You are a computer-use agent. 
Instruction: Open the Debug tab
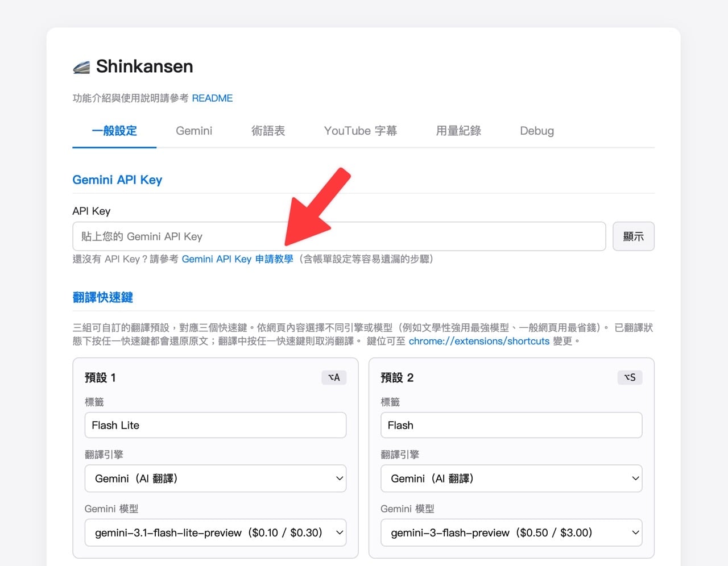[x=536, y=131]
